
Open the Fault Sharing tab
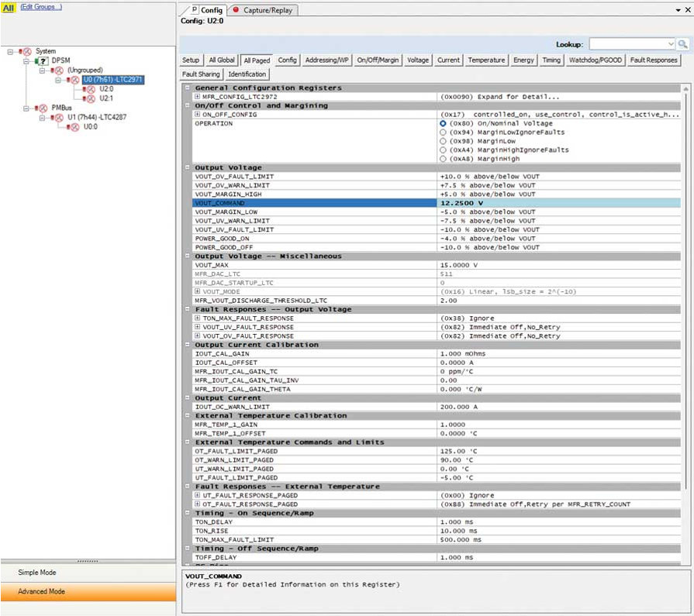(201, 74)
